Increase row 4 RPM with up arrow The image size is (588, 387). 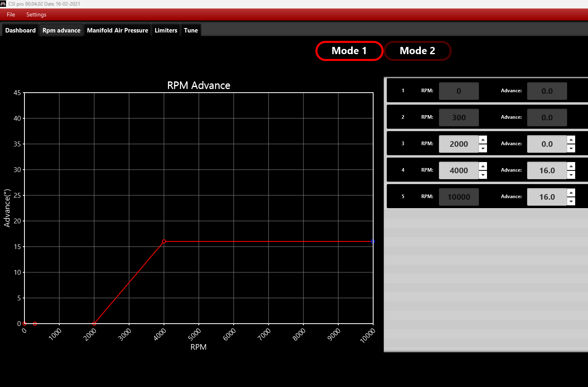(483, 166)
